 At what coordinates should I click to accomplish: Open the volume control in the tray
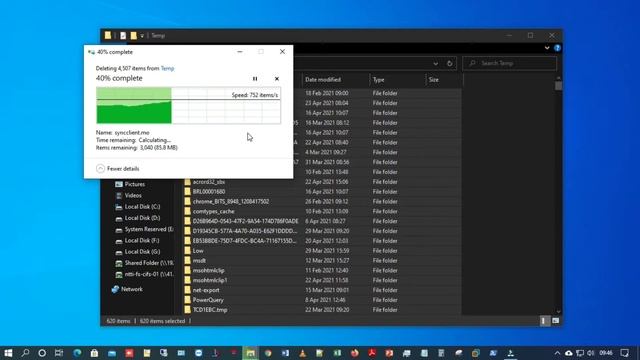(x=591, y=353)
